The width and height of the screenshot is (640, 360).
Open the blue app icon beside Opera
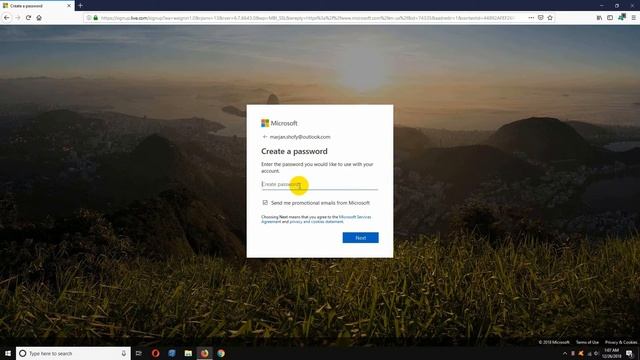click(x=172, y=353)
